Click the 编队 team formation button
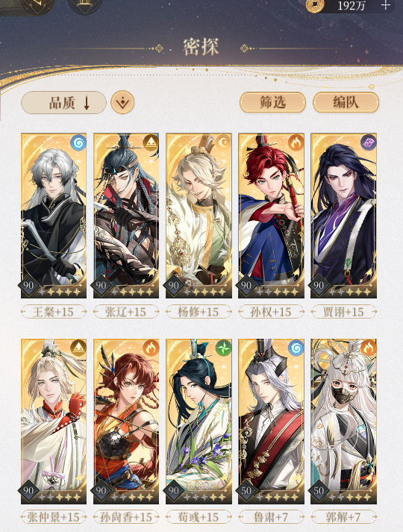This screenshot has height=532, width=403. (x=346, y=102)
